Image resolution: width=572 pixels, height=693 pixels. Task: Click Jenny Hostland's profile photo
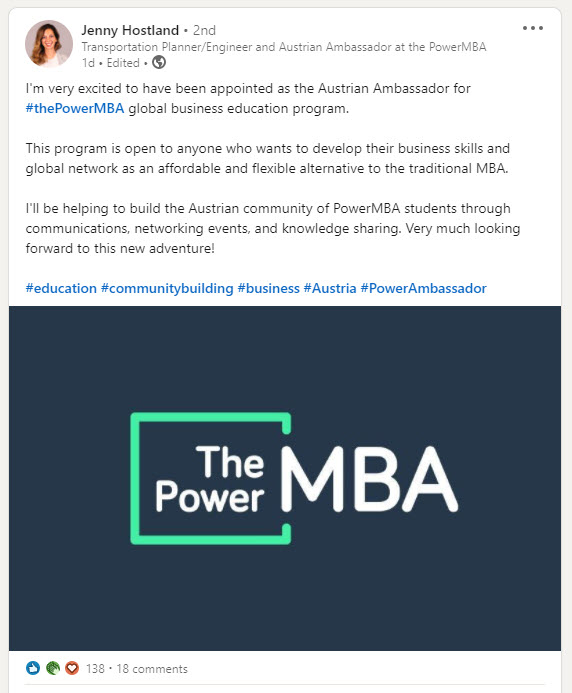coord(49,43)
